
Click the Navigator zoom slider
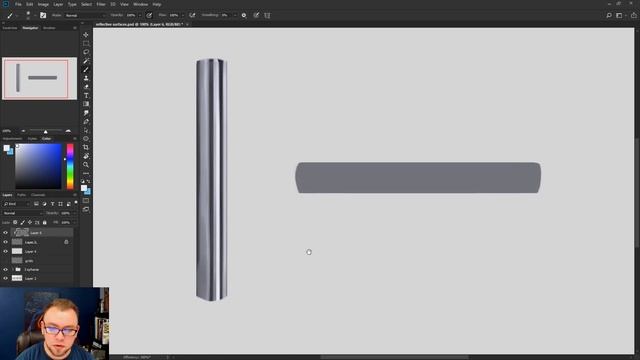[45, 131]
